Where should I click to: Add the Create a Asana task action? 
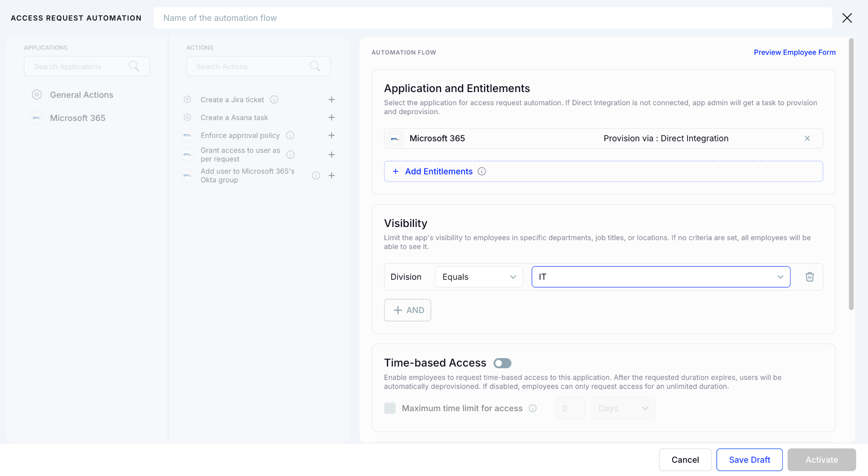pos(331,118)
